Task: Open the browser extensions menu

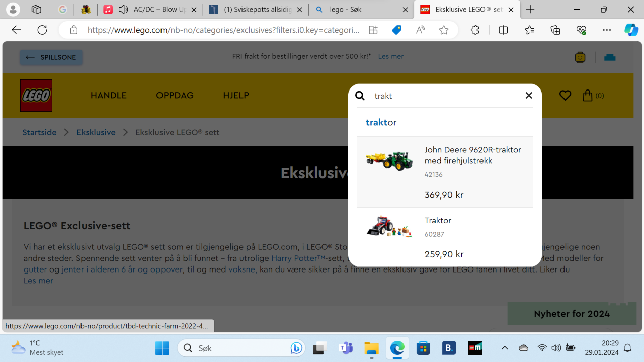Action: [x=475, y=30]
